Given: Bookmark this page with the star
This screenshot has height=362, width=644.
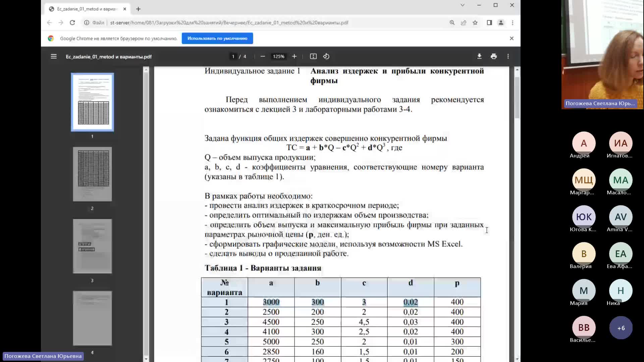Looking at the screenshot, I should pyautogui.click(x=475, y=22).
